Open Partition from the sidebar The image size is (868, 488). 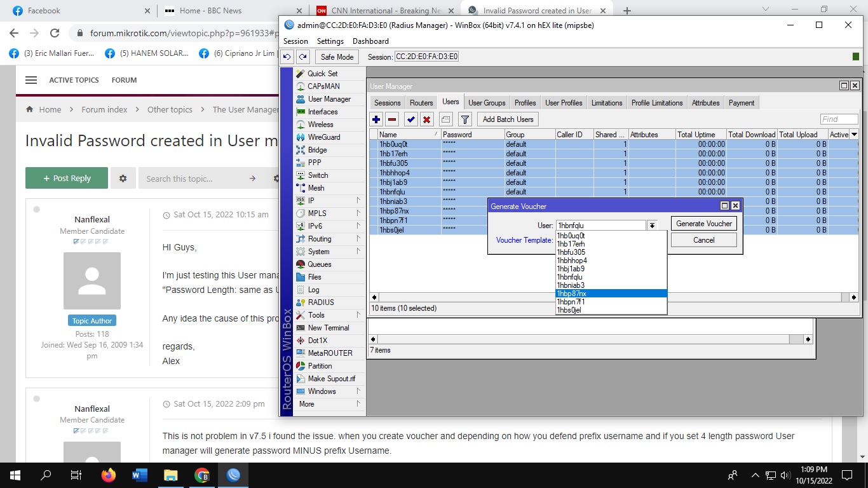tap(320, 366)
